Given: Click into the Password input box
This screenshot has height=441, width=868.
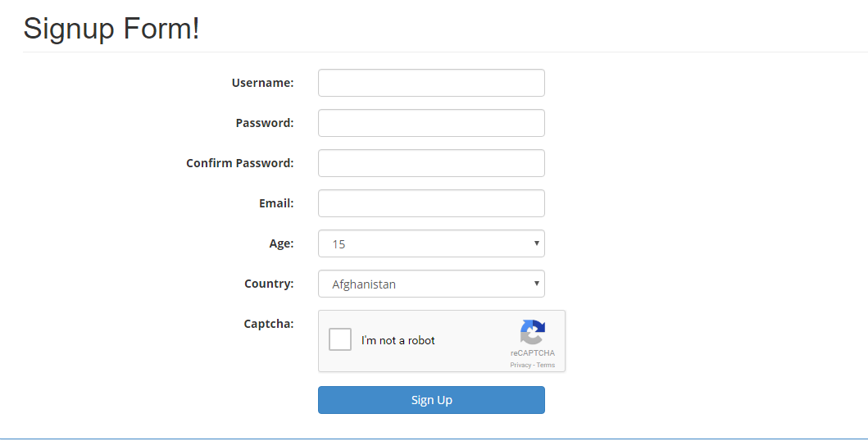Looking at the screenshot, I should [x=431, y=123].
